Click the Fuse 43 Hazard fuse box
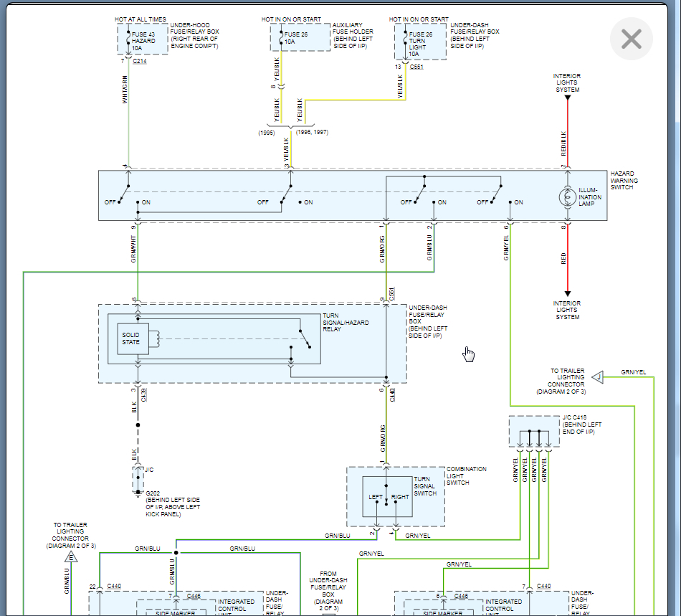 tap(143, 39)
